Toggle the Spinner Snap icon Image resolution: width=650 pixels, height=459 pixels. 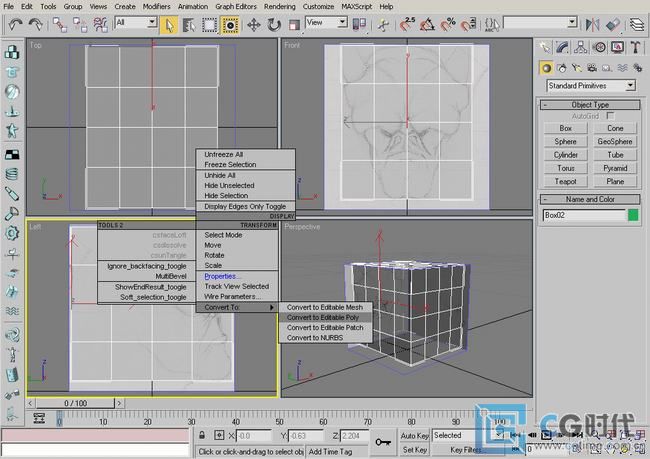coord(468,24)
